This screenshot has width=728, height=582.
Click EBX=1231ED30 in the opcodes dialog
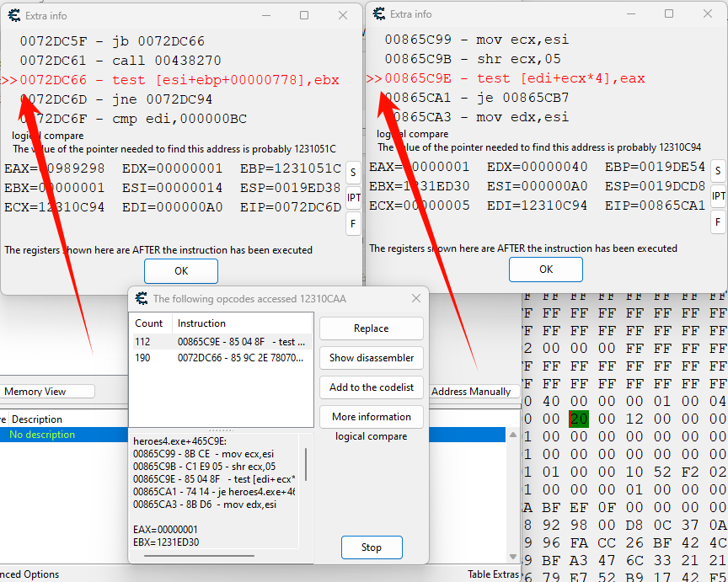(166, 542)
